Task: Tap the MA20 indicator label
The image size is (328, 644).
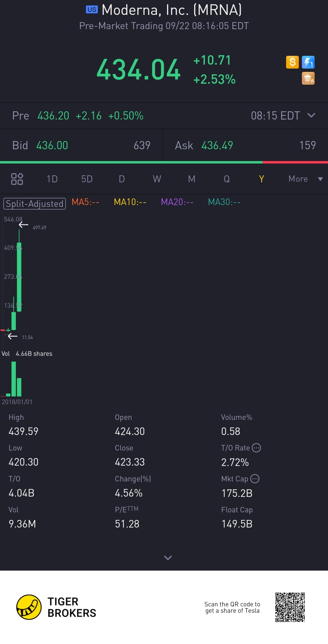Action: 177,202
